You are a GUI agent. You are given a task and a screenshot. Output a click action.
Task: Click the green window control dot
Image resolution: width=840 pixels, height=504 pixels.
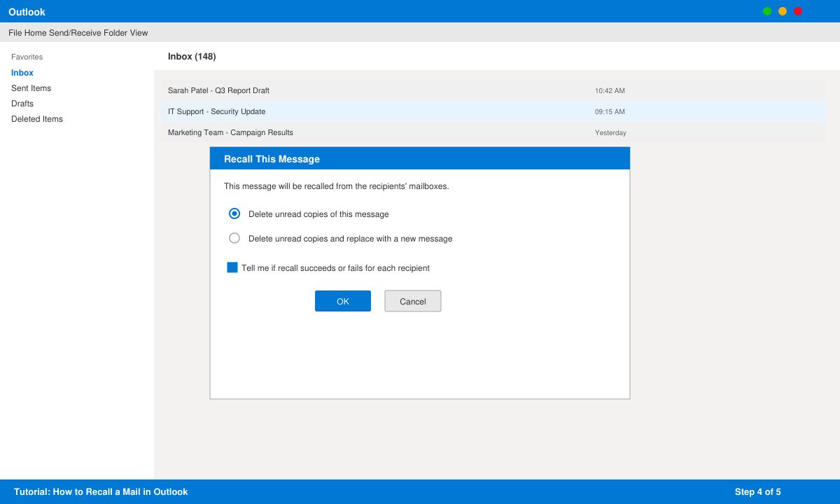767,11
